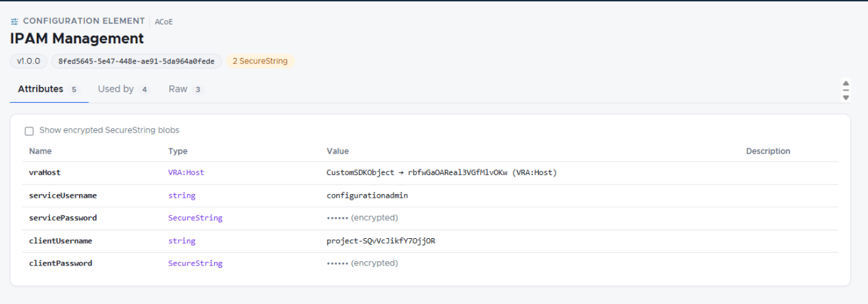Click the 2 SecureString badge

tap(260, 61)
